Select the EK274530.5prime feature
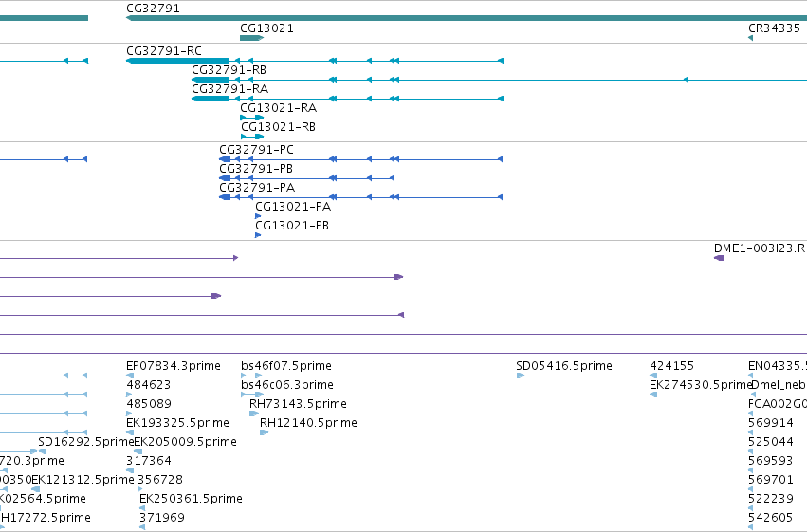This screenshot has height=532, width=807. (x=700, y=385)
